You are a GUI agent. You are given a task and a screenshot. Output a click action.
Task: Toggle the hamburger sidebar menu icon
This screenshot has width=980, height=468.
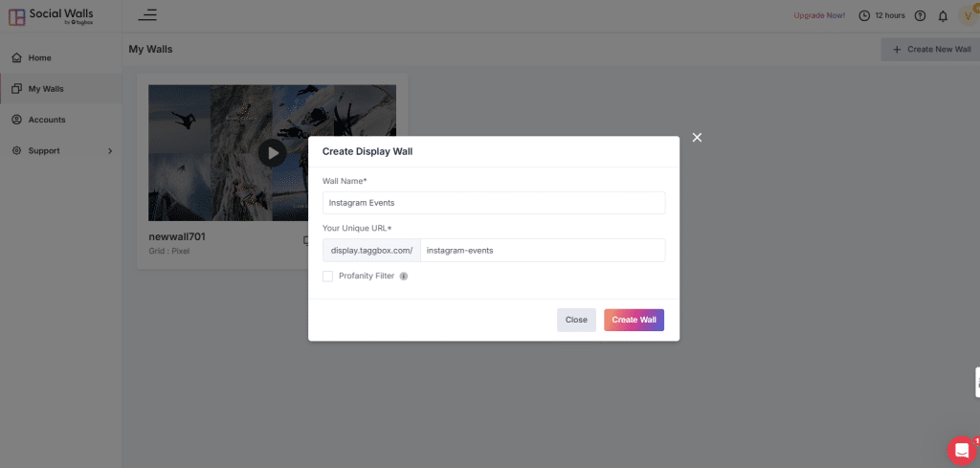pos(147,15)
